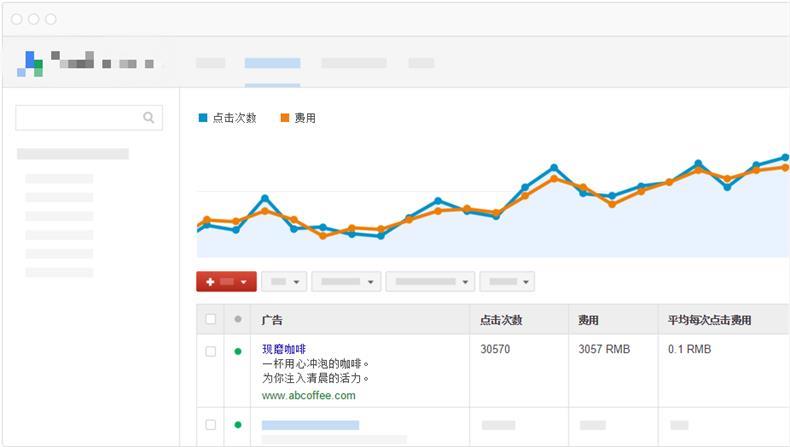Expand the widest gray dropdown in toolbar
Screen dimensions: 790x447
click(x=430, y=282)
